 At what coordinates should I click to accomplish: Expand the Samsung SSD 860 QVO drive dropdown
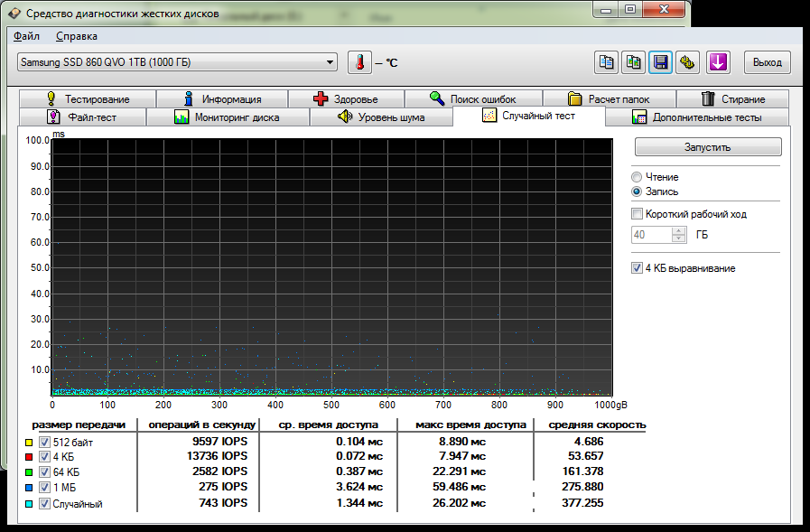coord(177,62)
